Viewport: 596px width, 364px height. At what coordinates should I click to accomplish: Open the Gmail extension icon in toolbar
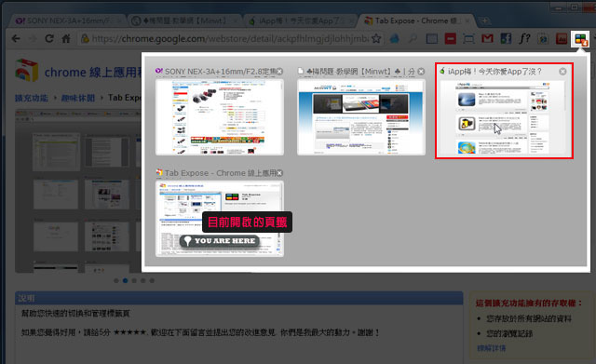pos(487,38)
